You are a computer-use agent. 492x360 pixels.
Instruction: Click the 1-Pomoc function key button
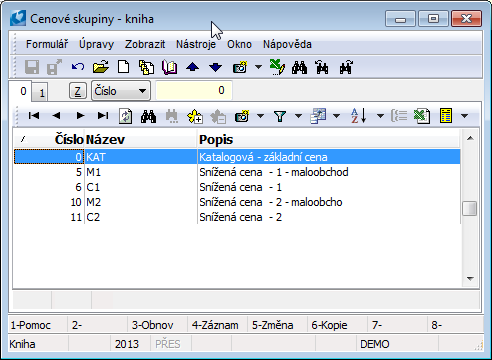[38, 325]
